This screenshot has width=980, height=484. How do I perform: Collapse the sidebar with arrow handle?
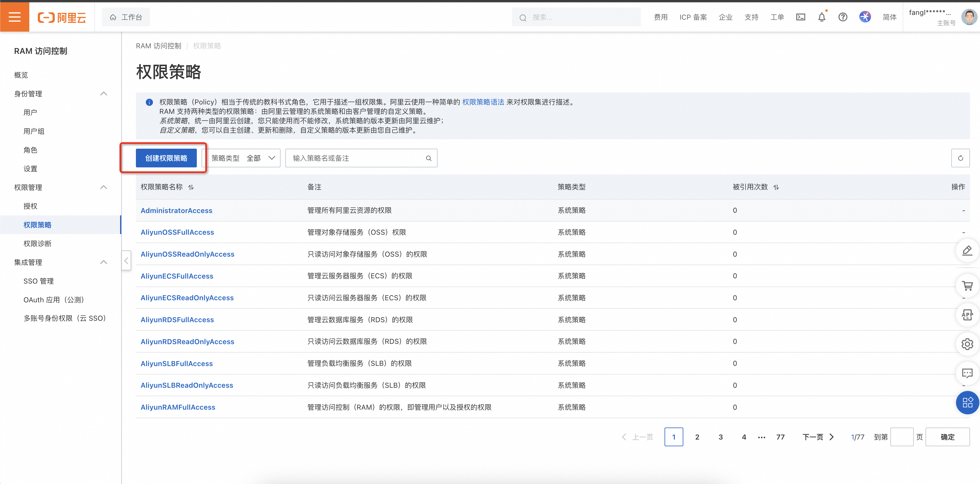coord(126,260)
